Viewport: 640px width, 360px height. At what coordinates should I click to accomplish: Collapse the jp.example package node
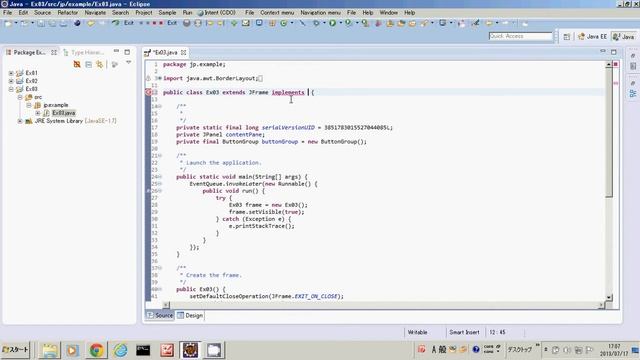pos(29,105)
